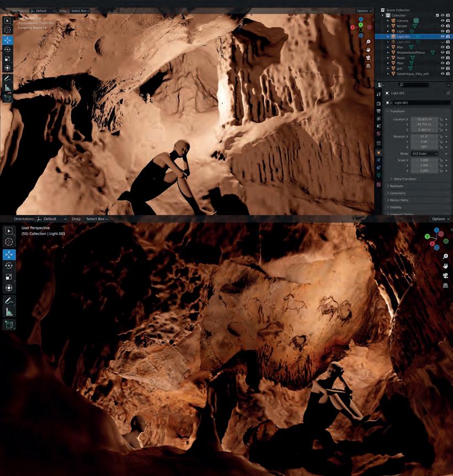Select the Add Cube tool in lower viewport
The image size is (453, 476).
click(9, 324)
